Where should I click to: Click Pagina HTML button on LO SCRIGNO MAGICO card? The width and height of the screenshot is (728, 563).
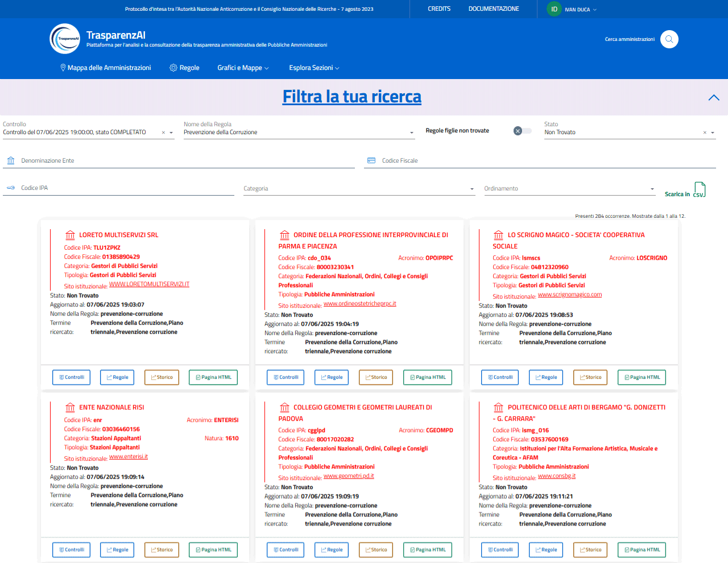pos(642,378)
